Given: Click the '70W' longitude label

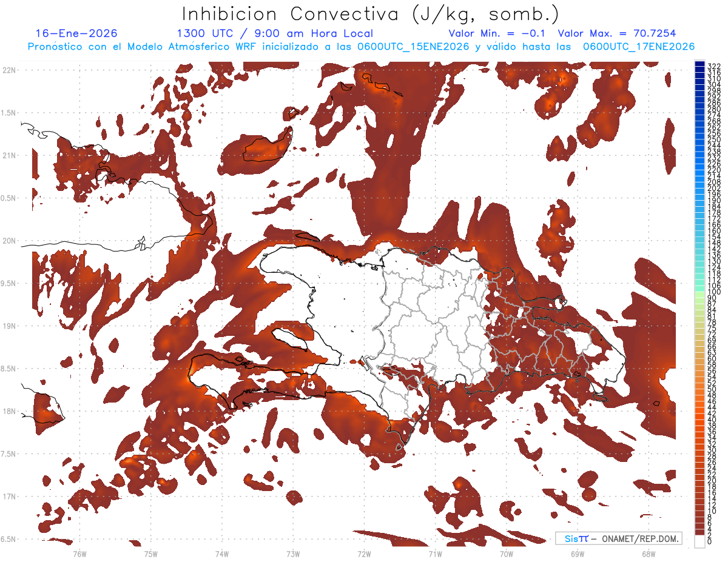Looking at the screenshot, I should click(506, 554).
